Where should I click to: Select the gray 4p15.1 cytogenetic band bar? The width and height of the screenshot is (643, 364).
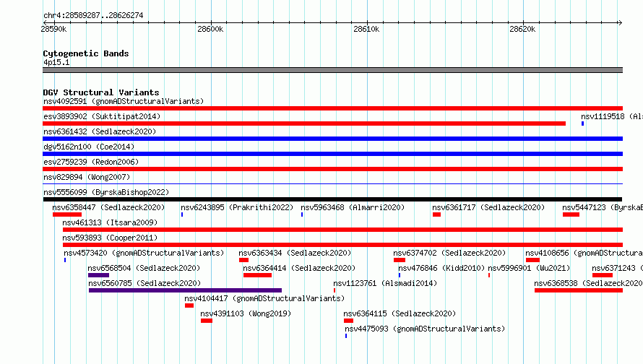332,70
